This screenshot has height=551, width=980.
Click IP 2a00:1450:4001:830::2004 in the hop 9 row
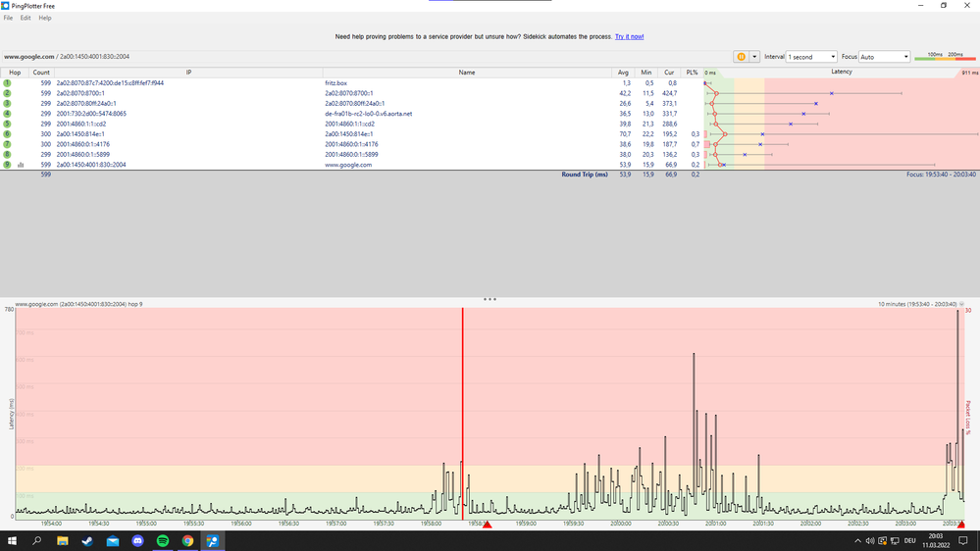(91, 165)
